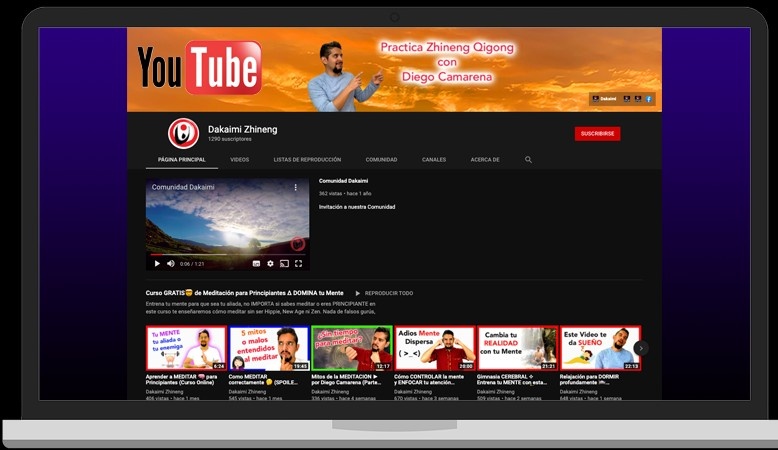The width and height of the screenshot is (778, 450).
Task: Open the LISTAS DE REPRODUCCIÓN tab
Action: point(307,160)
